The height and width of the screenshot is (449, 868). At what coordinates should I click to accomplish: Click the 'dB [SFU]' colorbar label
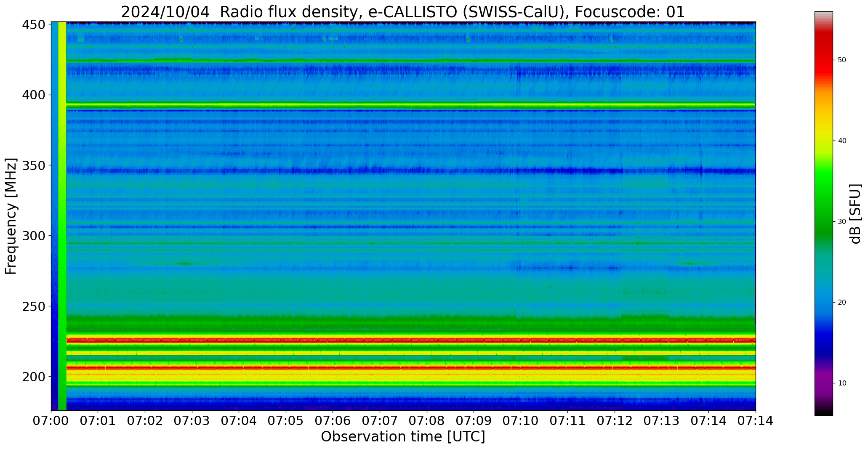pos(855,213)
